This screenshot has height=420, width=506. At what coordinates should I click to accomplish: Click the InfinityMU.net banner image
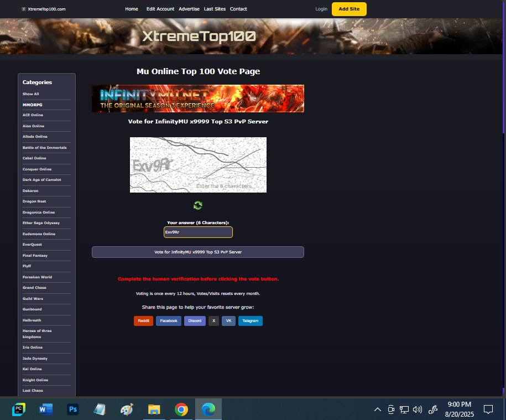[x=198, y=98]
